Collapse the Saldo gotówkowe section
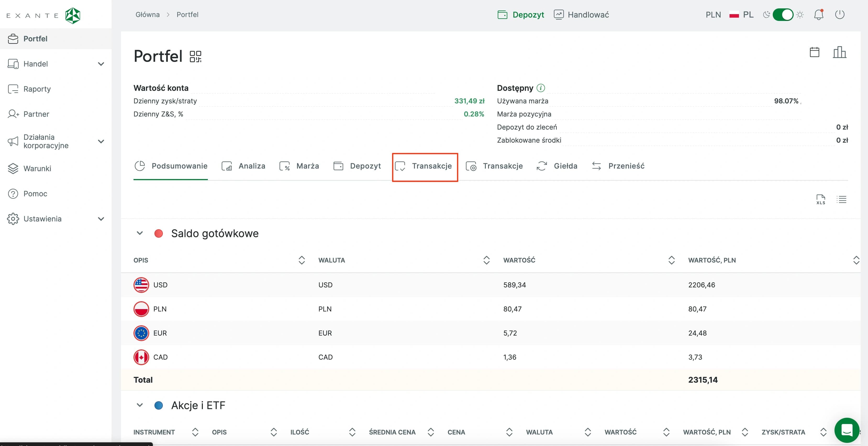Screen dimensions: 868x446 [x=140, y=233]
